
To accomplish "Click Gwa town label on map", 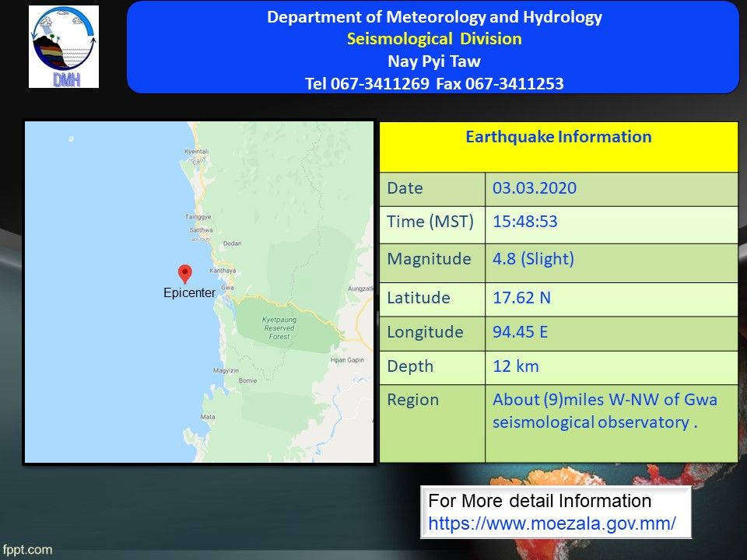I will (x=227, y=288).
